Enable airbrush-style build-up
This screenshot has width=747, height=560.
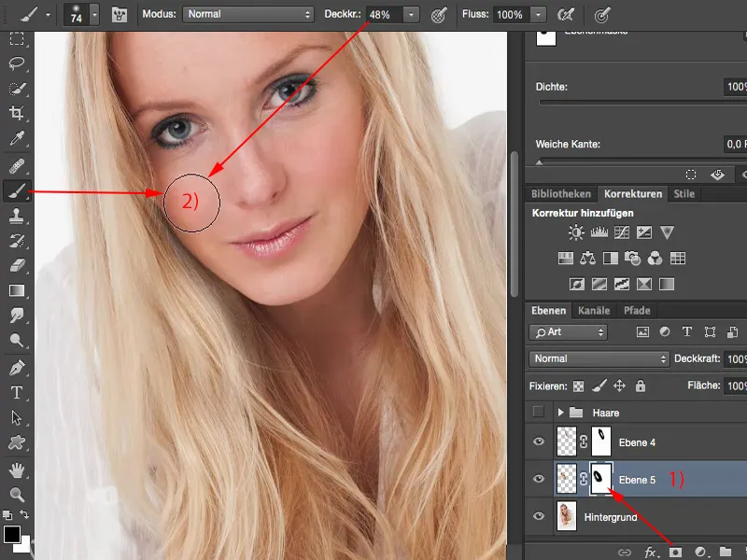pyautogui.click(x=566, y=15)
